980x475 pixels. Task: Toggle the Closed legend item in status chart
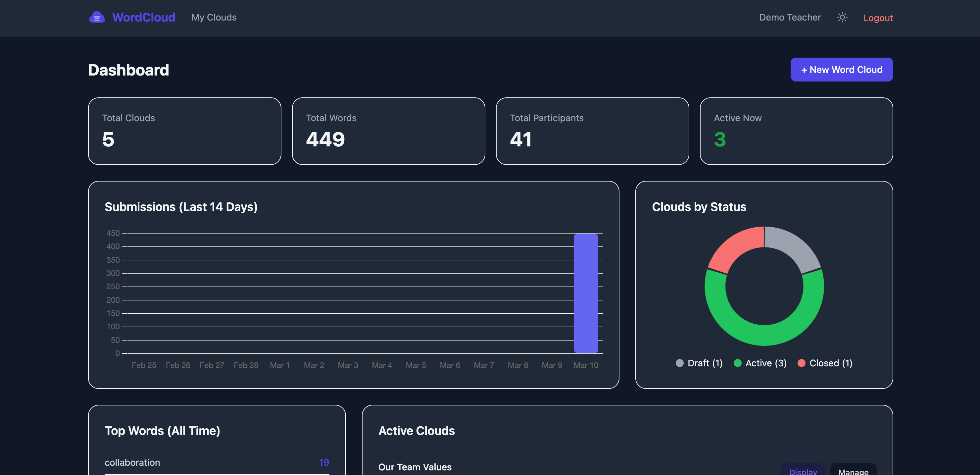click(x=825, y=363)
